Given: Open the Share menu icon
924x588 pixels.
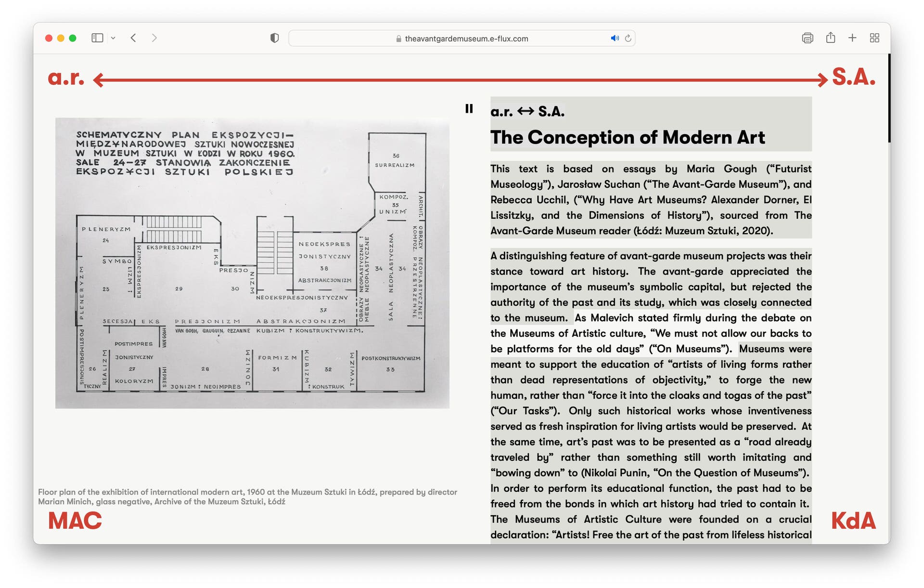Looking at the screenshot, I should tap(830, 38).
